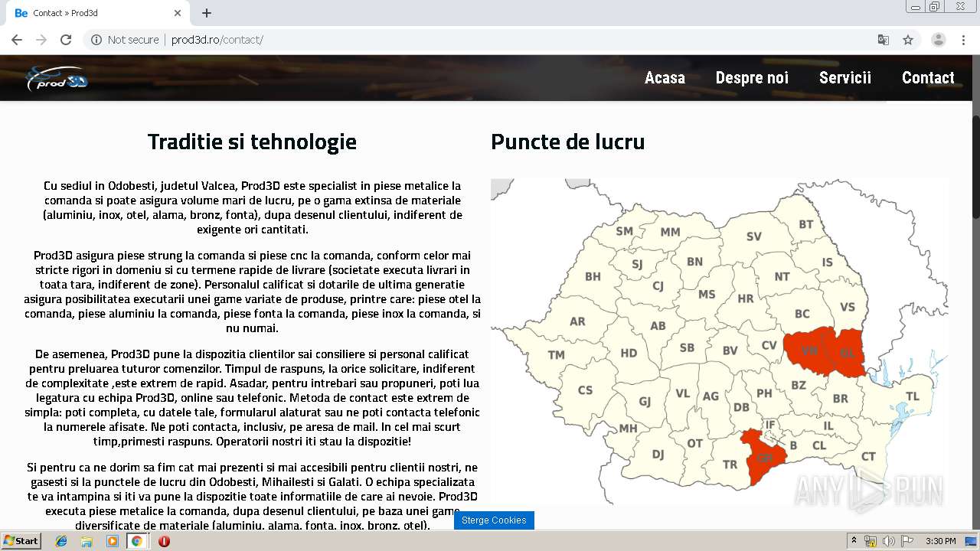
Task: Reload the current page
Action: click(x=66, y=40)
